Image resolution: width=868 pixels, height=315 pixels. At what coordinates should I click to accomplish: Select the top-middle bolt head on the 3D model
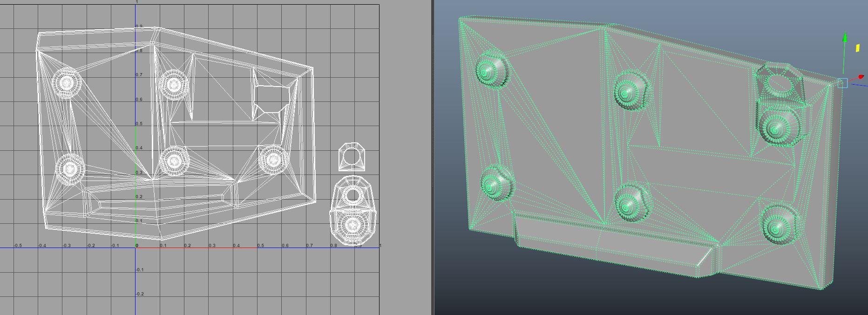point(631,90)
